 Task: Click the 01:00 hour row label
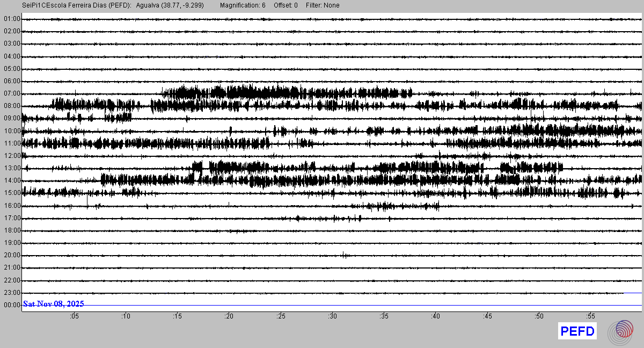(11, 19)
